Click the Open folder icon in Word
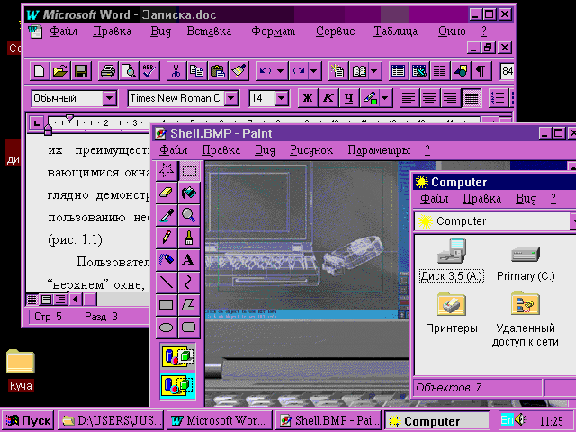The height and width of the screenshot is (432, 576). [60, 71]
